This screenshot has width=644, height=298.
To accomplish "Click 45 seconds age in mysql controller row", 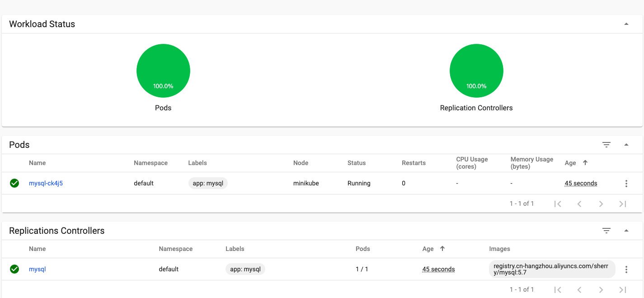I will pyautogui.click(x=438, y=269).
